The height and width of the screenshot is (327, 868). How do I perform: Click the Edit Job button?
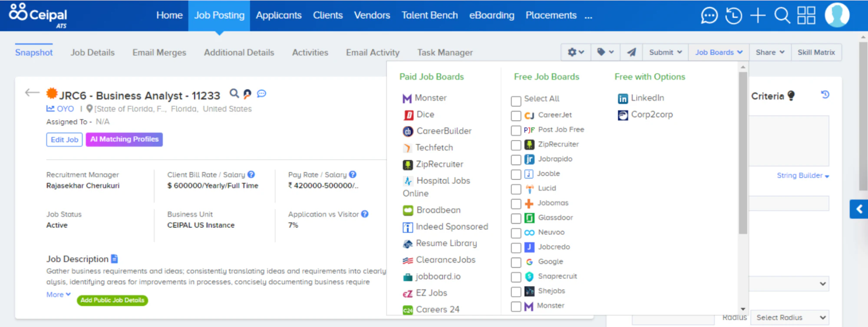[64, 140]
